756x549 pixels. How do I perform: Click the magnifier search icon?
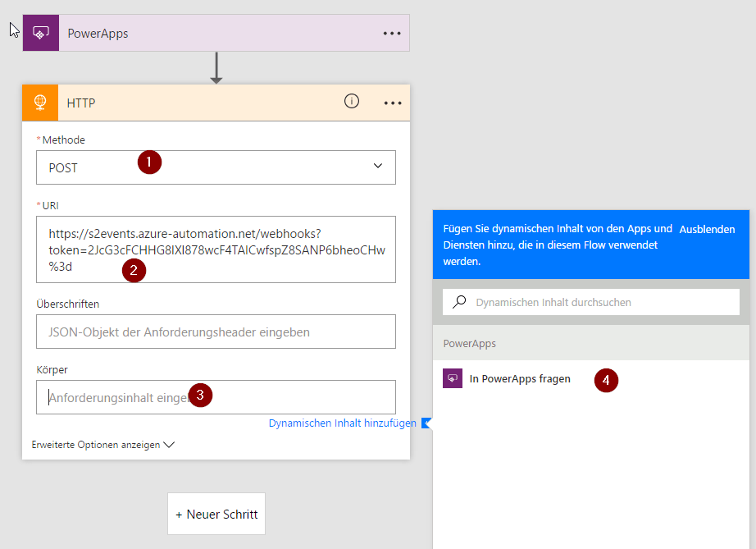pyautogui.click(x=459, y=302)
